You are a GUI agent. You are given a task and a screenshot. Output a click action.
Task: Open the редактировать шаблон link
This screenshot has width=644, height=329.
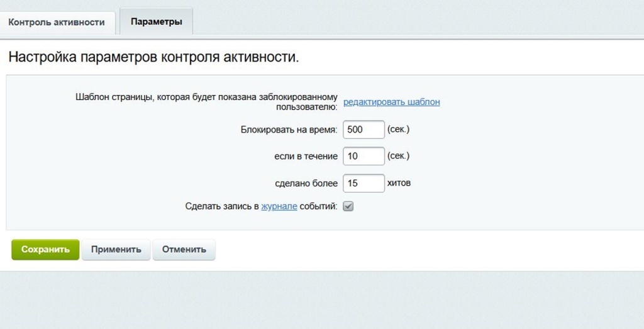[x=391, y=102]
